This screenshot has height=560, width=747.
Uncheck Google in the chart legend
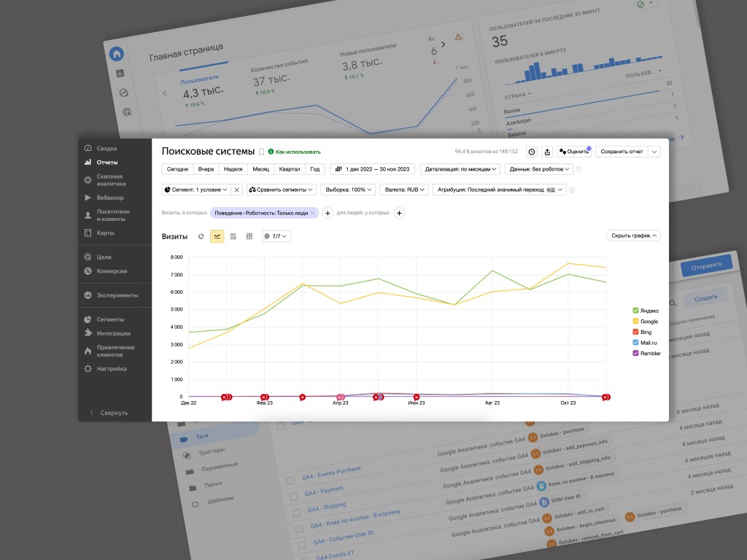[x=635, y=322]
